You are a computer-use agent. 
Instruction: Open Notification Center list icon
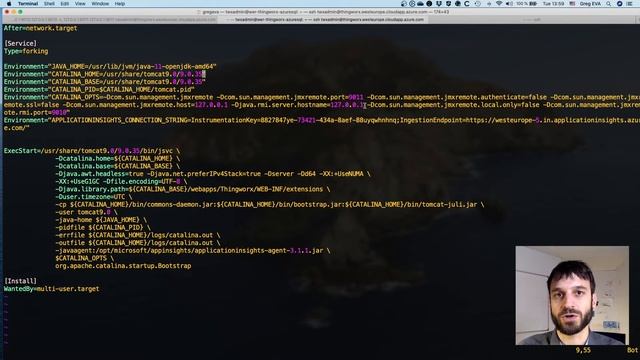[x=629, y=4]
